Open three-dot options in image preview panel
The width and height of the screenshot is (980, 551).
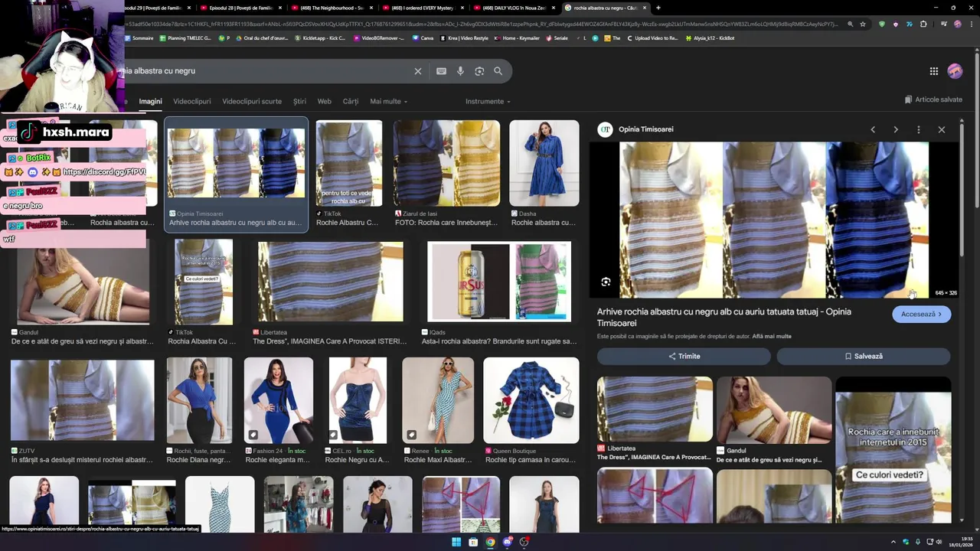[919, 129]
